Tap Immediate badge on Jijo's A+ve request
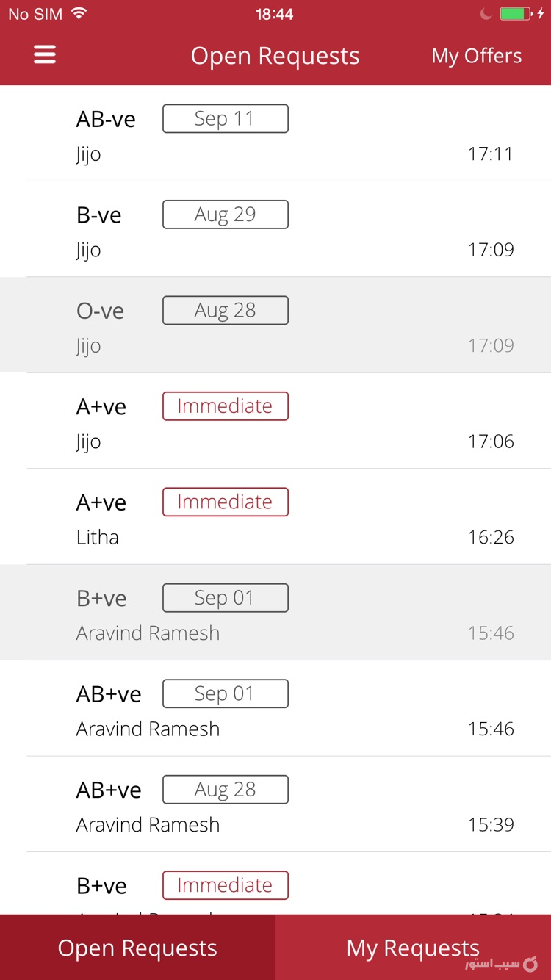This screenshot has height=980, width=551. click(225, 406)
